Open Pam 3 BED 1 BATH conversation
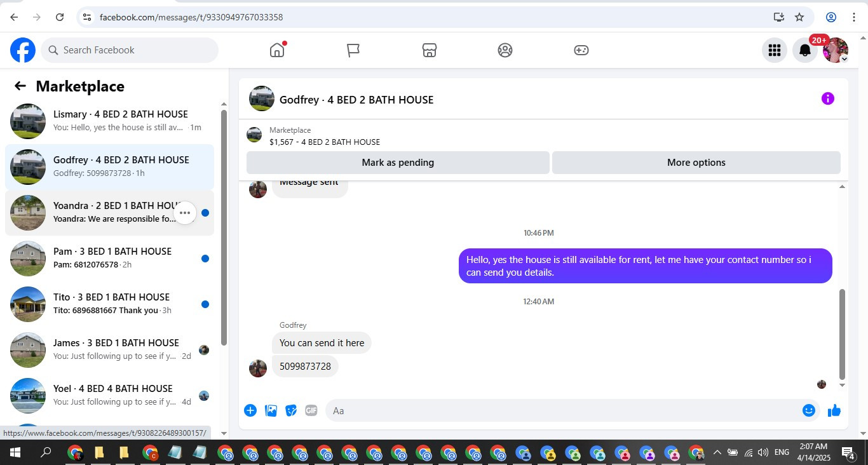This screenshot has width=868, height=465. (x=109, y=258)
